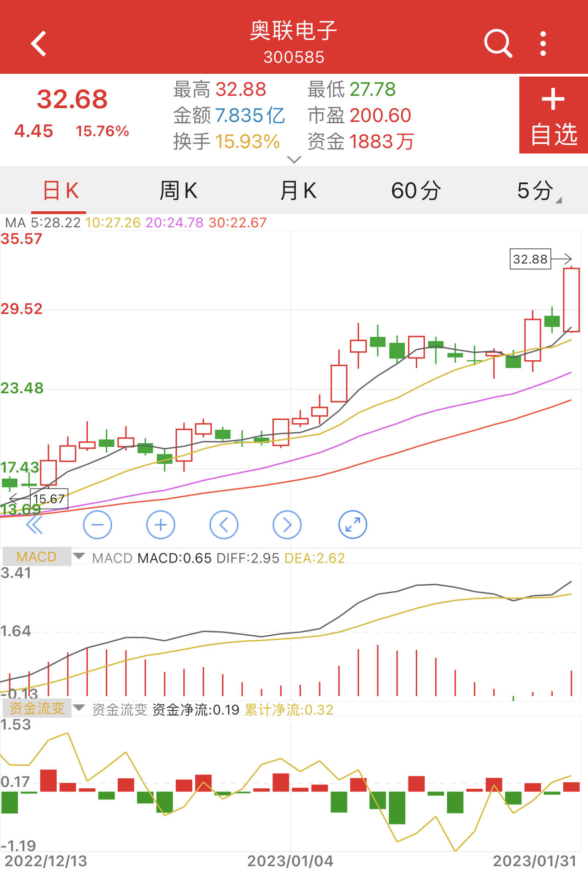
Task: Open the 5分 interval selector
Action: click(537, 191)
